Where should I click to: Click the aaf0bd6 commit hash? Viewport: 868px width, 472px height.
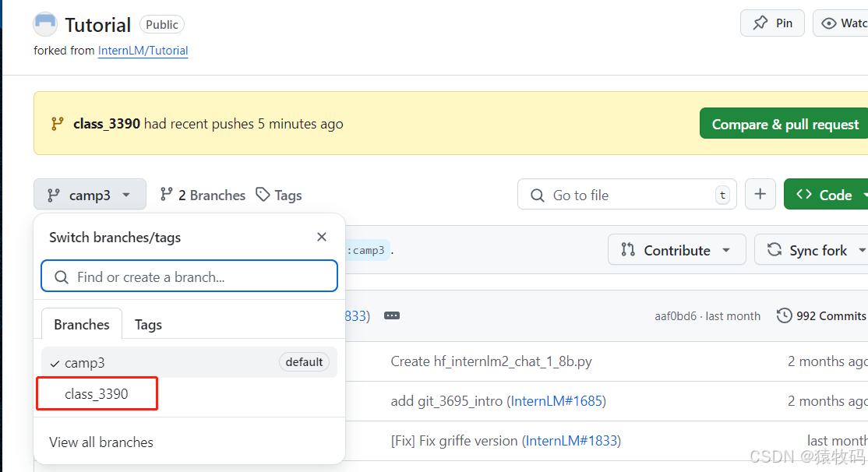coord(676,316)
